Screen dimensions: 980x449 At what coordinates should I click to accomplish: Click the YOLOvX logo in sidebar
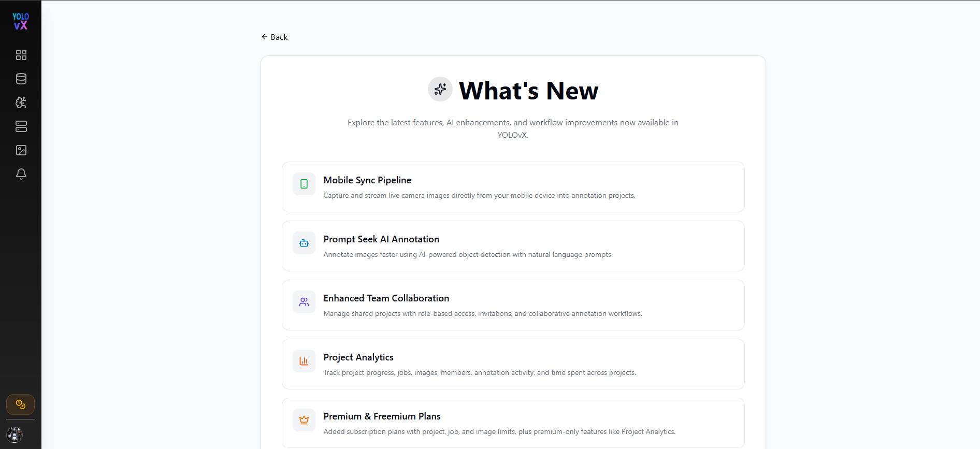click(x=21, y=21)
